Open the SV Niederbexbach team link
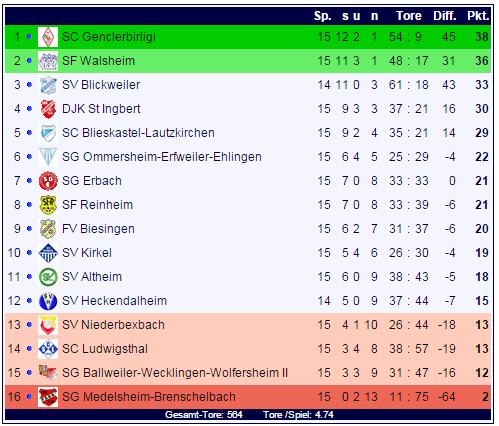Image resolution: width=499 pixels, height=426 pixels. [113, 325]
